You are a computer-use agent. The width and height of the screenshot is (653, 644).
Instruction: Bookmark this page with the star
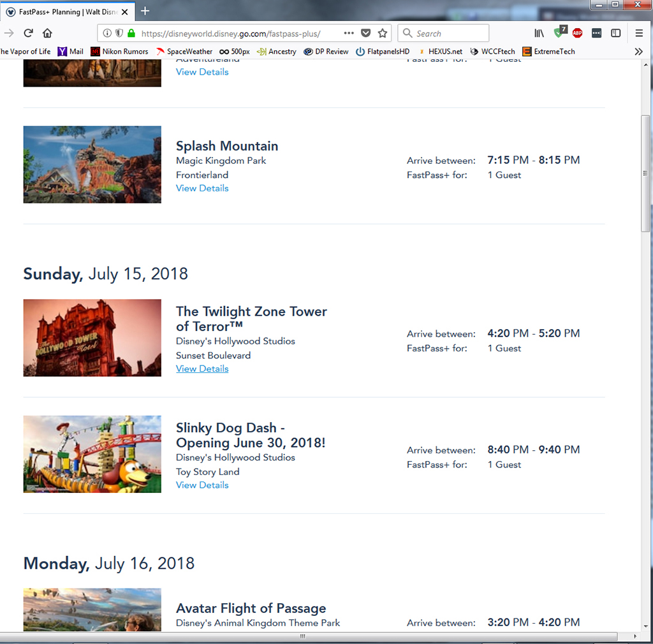coord(383,33)
